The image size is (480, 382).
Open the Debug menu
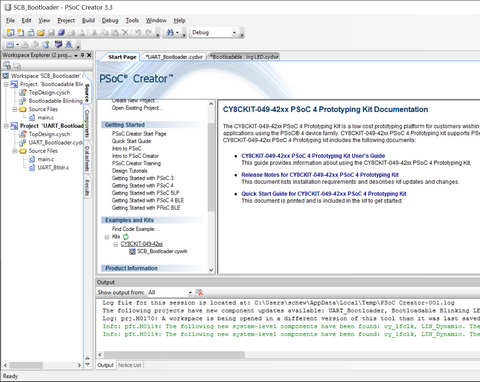pyautogui.click(x=110, y=20)
